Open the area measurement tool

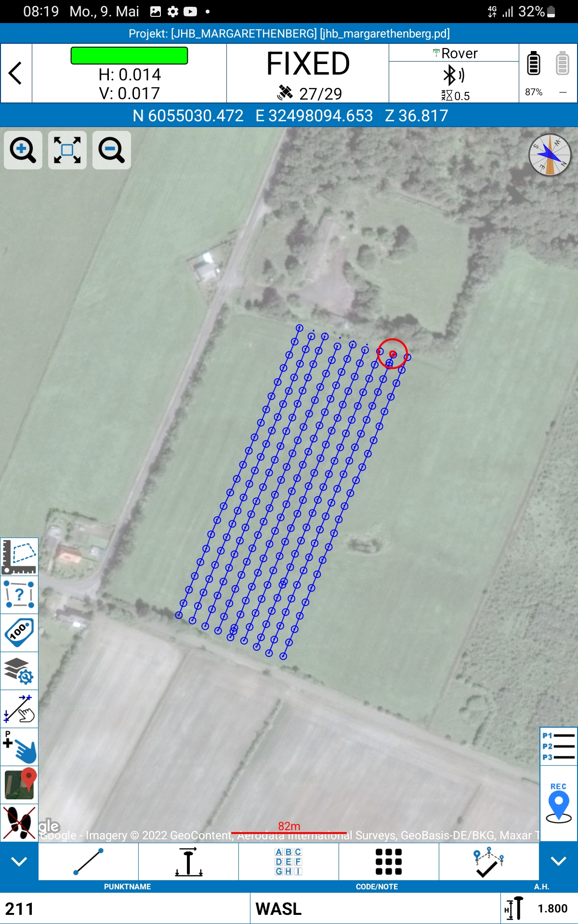click(x=19, y=557)
